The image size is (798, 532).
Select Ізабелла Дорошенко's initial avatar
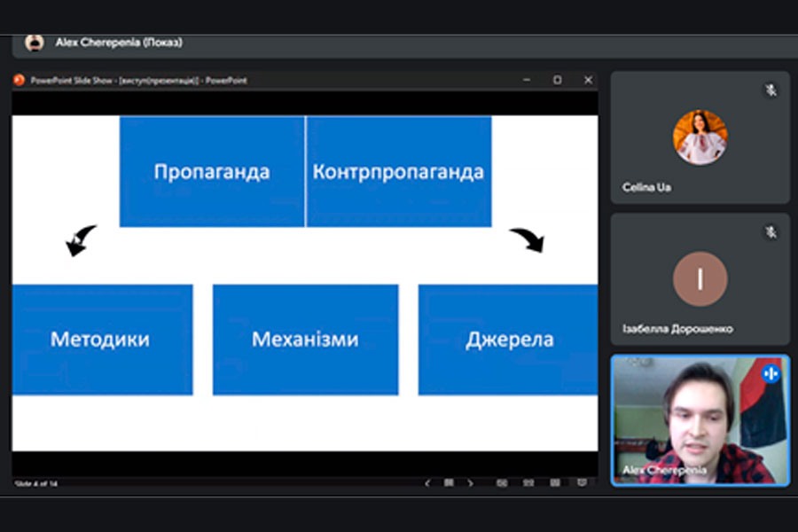pyautogui.click(x=700, y=279)
